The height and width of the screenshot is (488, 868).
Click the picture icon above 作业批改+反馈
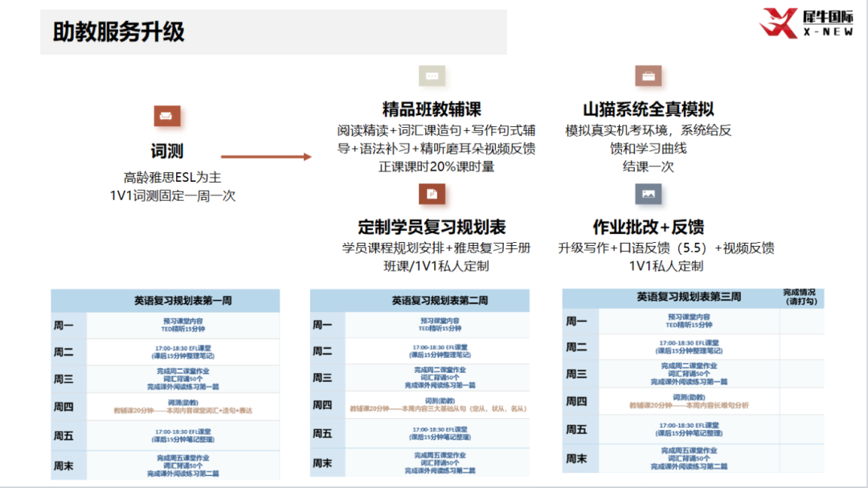click(x=649, y=194)
